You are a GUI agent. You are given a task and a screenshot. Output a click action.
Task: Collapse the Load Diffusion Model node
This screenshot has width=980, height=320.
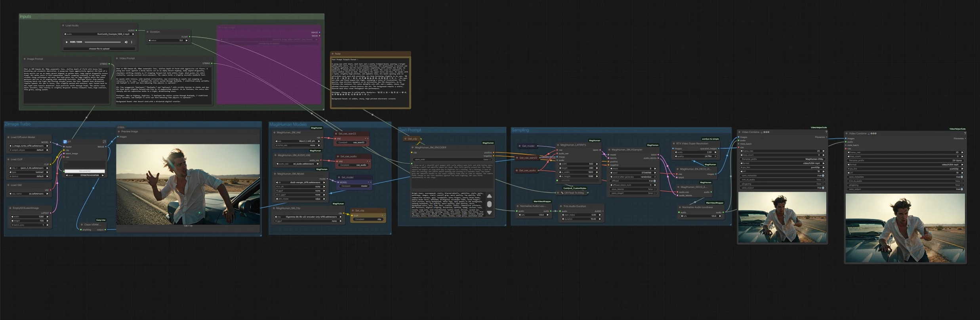pyautogui.click(x=8, y=137)
